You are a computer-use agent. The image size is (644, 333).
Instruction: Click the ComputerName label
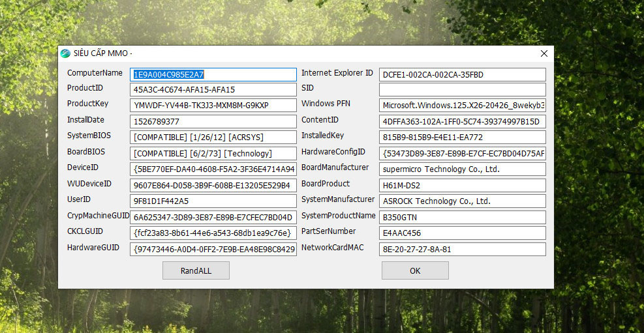[95, 72]
